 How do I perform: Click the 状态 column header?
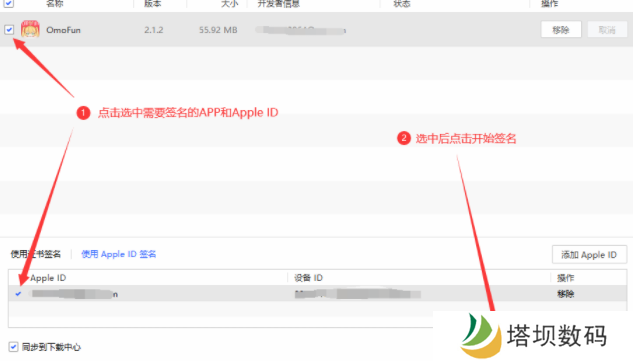[x=402, y=4]
